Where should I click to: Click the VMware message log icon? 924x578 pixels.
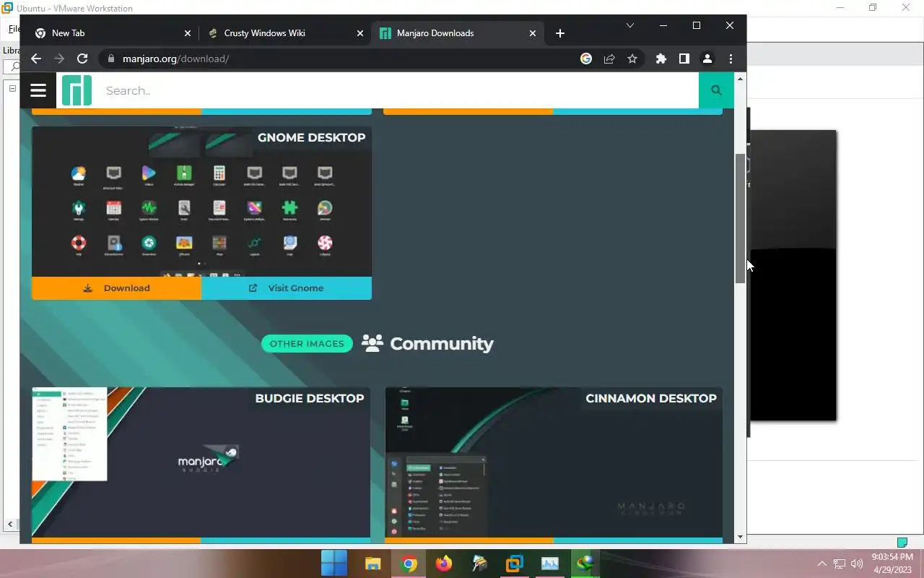click(x=902, y=543)
